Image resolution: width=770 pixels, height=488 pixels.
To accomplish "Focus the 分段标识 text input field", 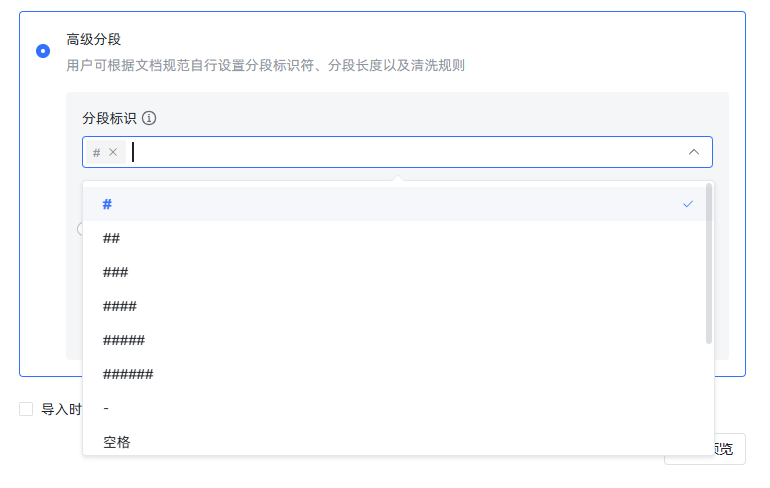I will [400, 152].
